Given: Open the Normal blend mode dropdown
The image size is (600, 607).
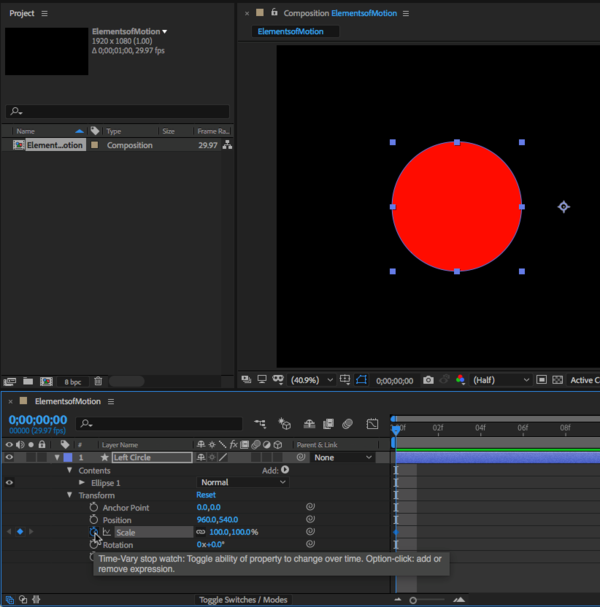Looking at the screenshot, I should pyautogui.click(x=243, y=482).
